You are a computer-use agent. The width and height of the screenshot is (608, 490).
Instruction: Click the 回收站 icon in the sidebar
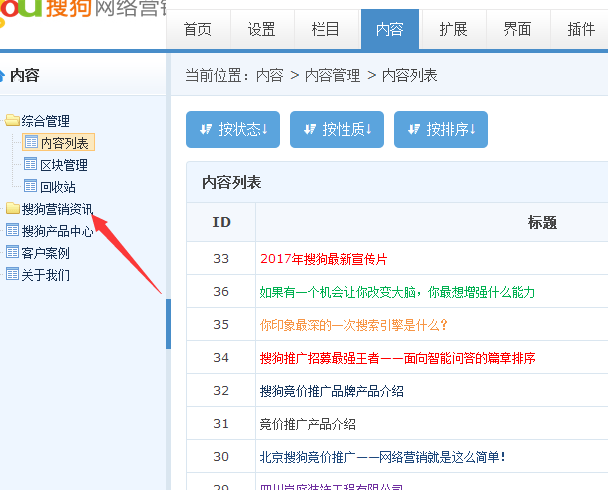tap(31, 187)
